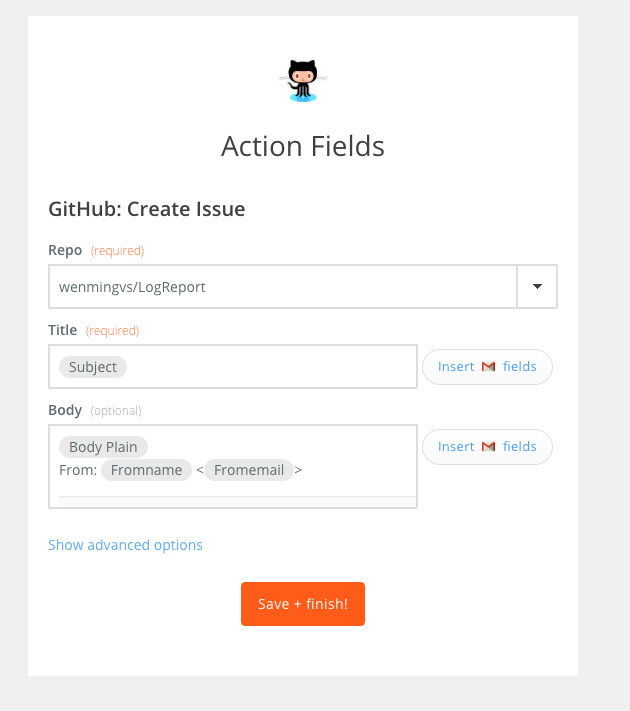Screen dimensions: 630x711
Task: Click the Save + finish! button
Action: tap(303, 604)
